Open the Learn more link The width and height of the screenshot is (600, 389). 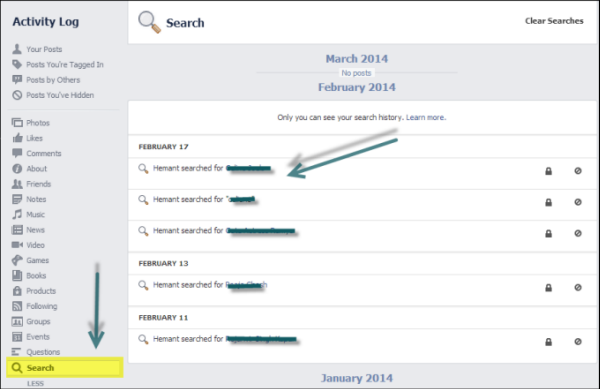(x=426, y=117)
